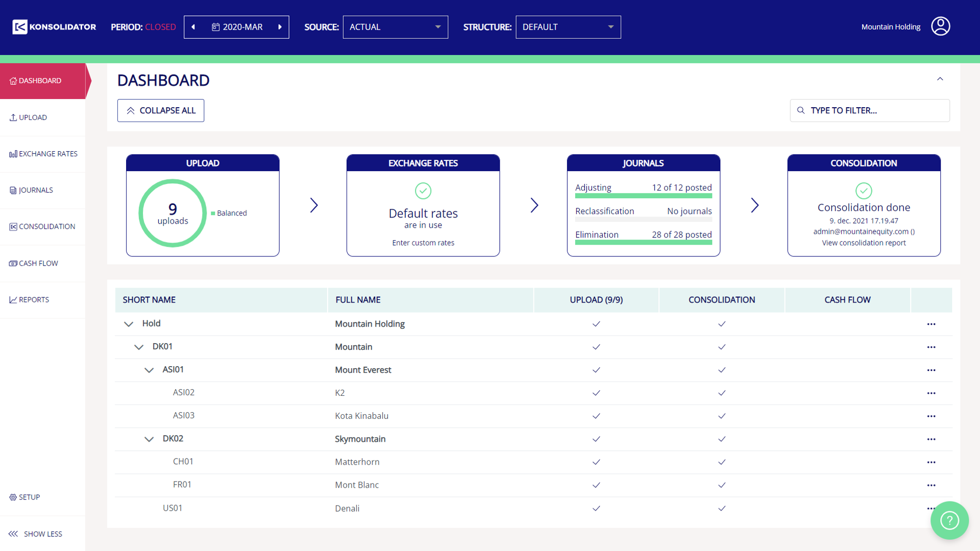Click the Enter custom rates link
Screen dimensions: 980x551
pos(423,243)
